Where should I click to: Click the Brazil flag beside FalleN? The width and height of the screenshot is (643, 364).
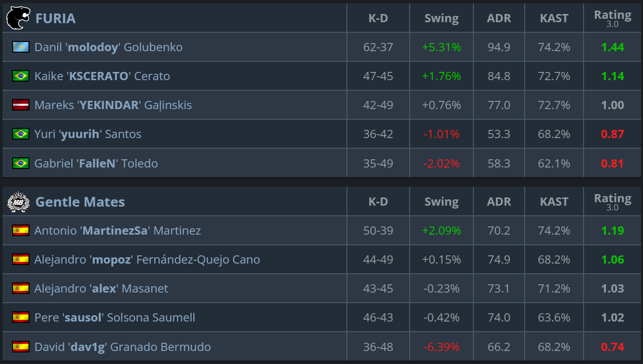pyautogui.click(x=21, y=163)
